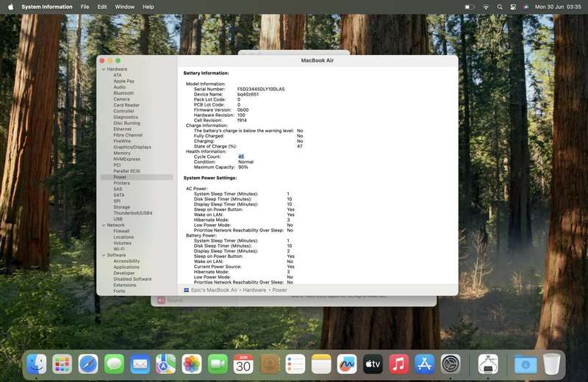This screenshot has height=382, width=588.
Task: Select Disabled Software in the sidebar
Action: pos(133,279)
